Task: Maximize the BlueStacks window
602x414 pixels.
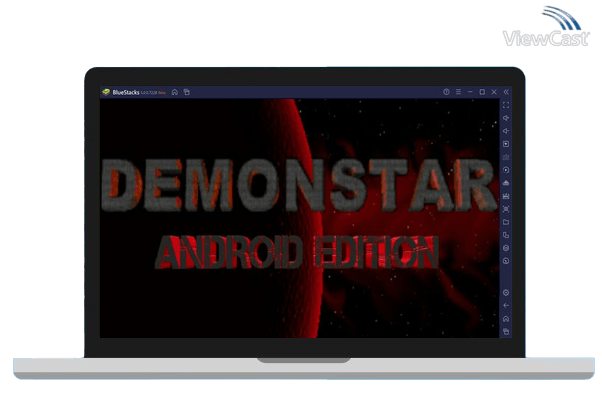Action: click(x=482, y=92)
